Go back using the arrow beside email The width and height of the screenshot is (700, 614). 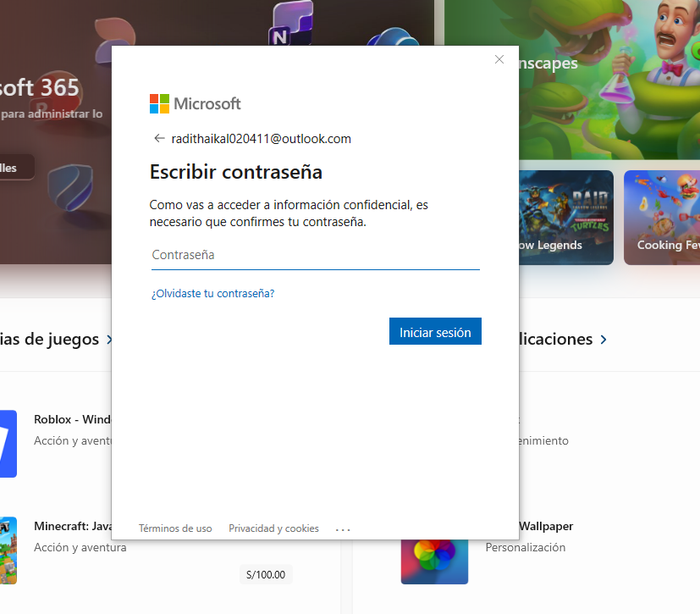pos(159,138)
